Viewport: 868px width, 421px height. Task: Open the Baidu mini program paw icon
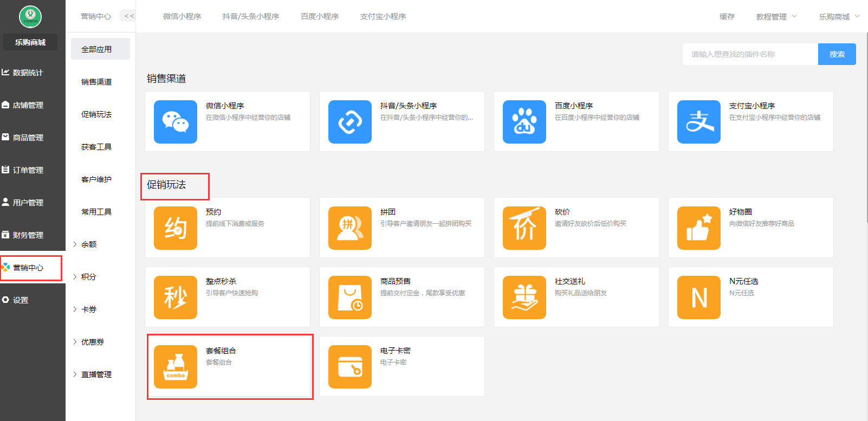(524, 122)
